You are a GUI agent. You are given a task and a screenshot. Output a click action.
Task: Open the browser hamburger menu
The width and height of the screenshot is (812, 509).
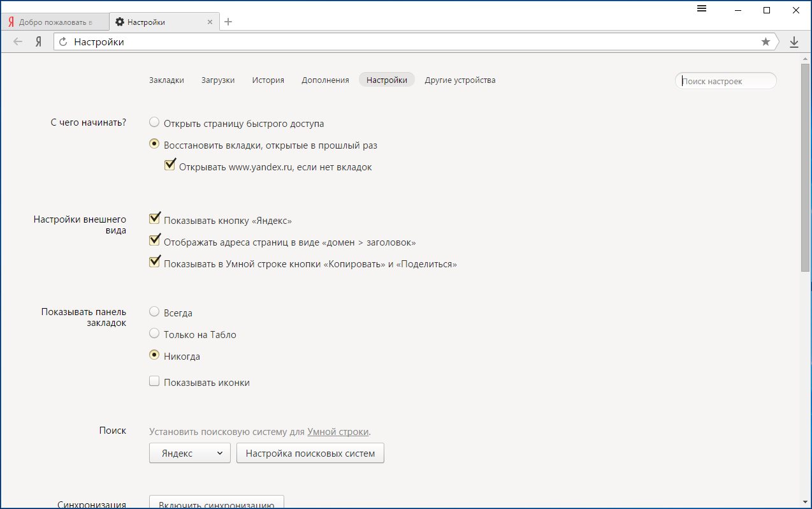pos(702,9)
